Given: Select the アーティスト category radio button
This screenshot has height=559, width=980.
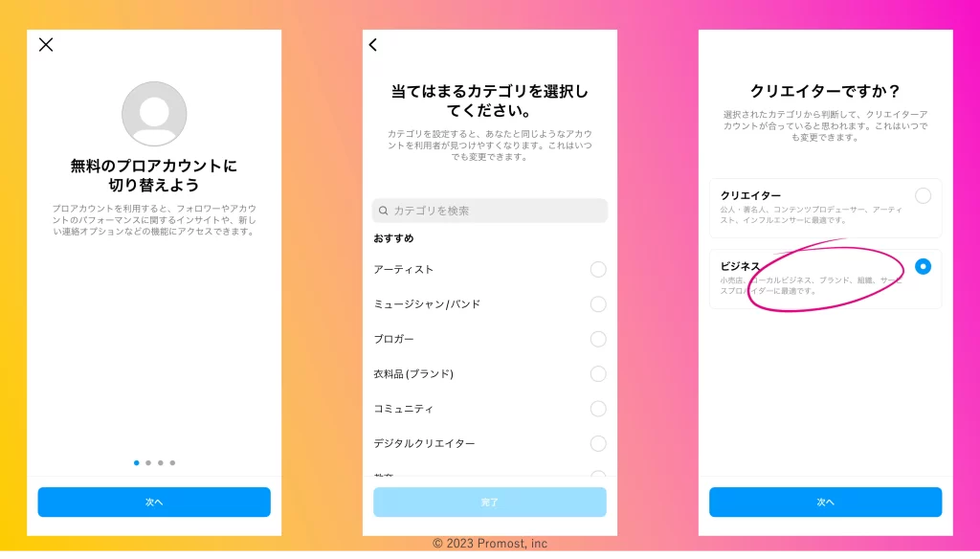Looking at the screenshot, I should coord(598,269).
